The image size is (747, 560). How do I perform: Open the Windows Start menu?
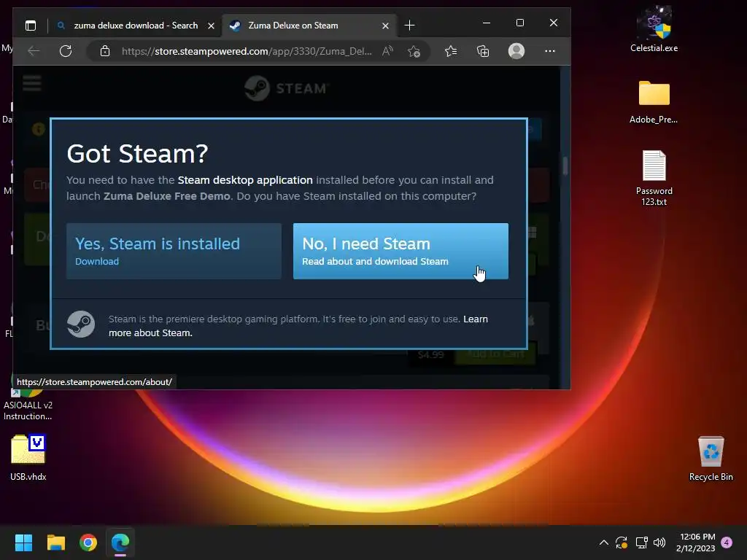point(23,542)
